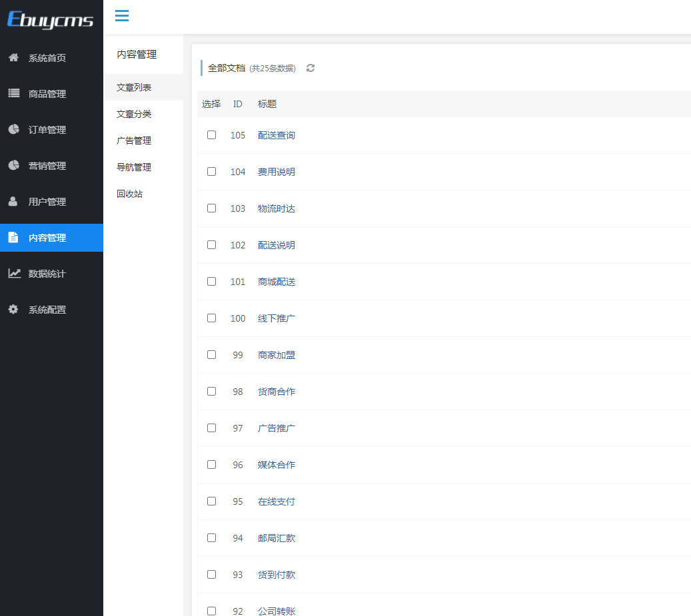The image size is (691, 616).
Task: Open the article titled 配送查询
Action: tap(277, 135)
